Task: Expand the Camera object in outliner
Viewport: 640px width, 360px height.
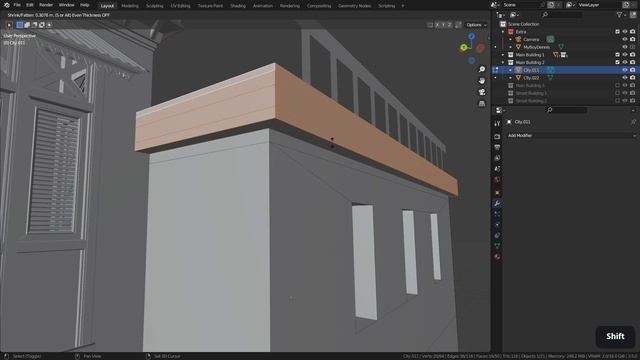Action: 510,40
